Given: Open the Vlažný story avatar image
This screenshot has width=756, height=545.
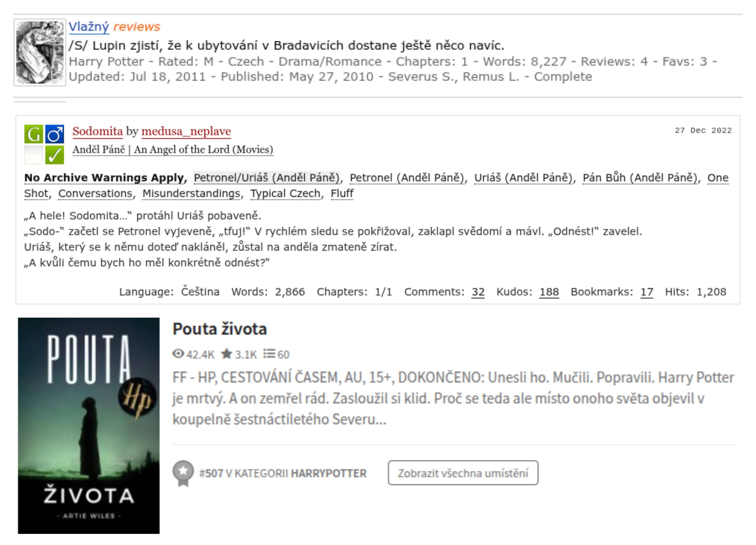Looking at the screenshot, I should (x=40, y=52).
